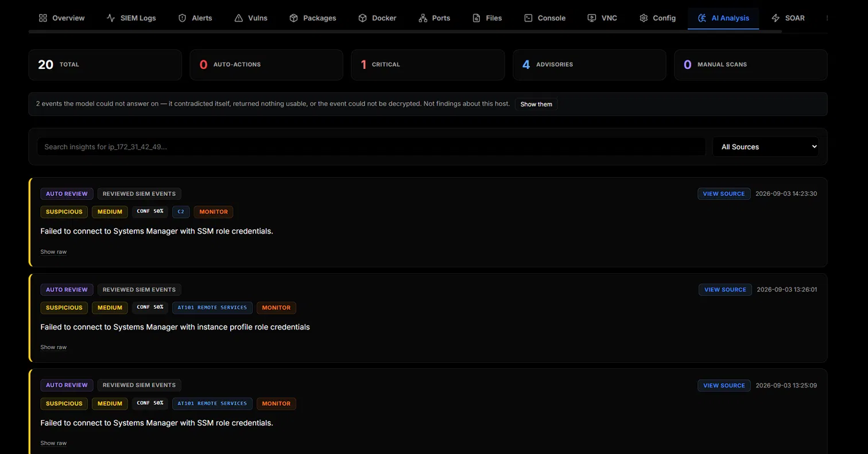Screen dimensions: 868x454
Task: Select the 4 Advisories stat card
Action: coord(590,64)
